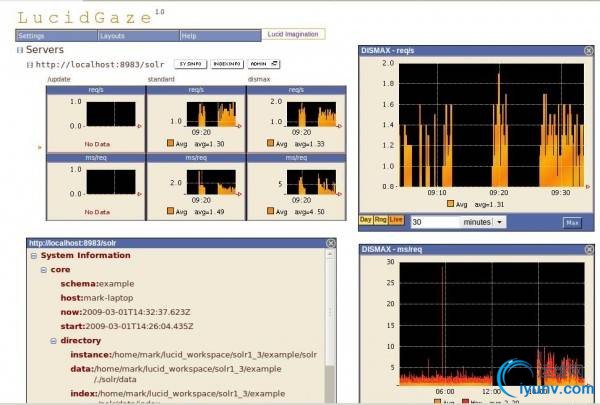Open the /update ms/req mini chart
This screenshot has height=405, width=600.
coord(111,182)
